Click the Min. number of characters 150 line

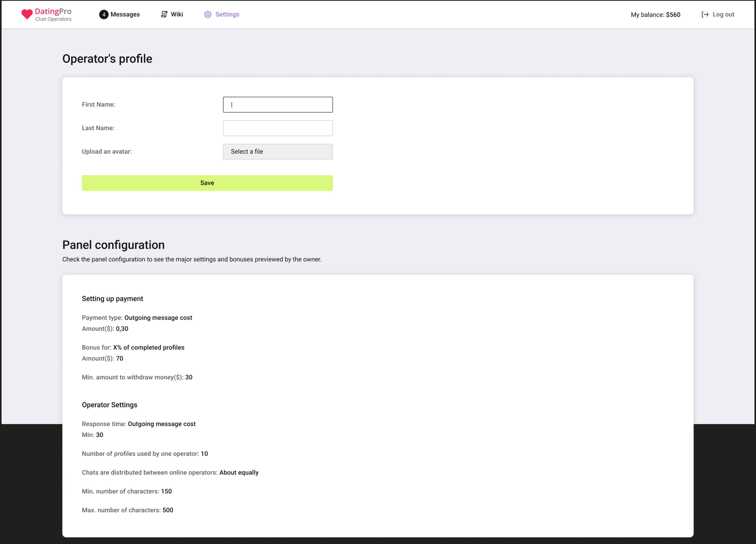click(127, 491)
